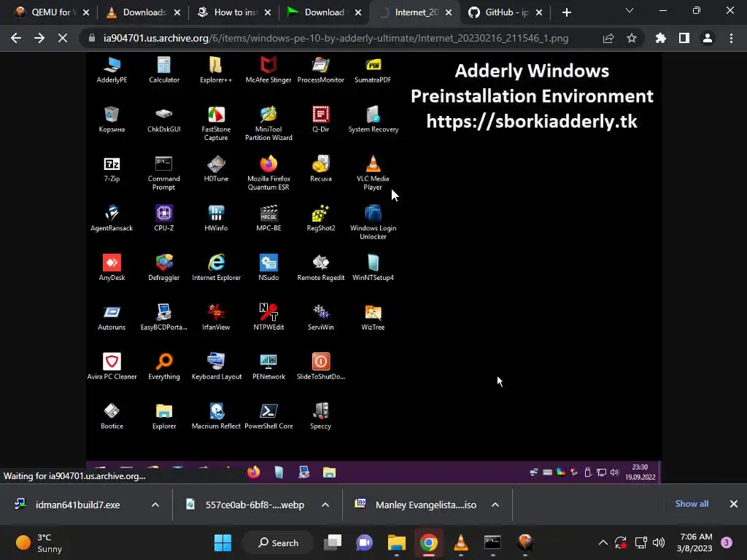Click the Internet Explorer icon

click(216, 268)
